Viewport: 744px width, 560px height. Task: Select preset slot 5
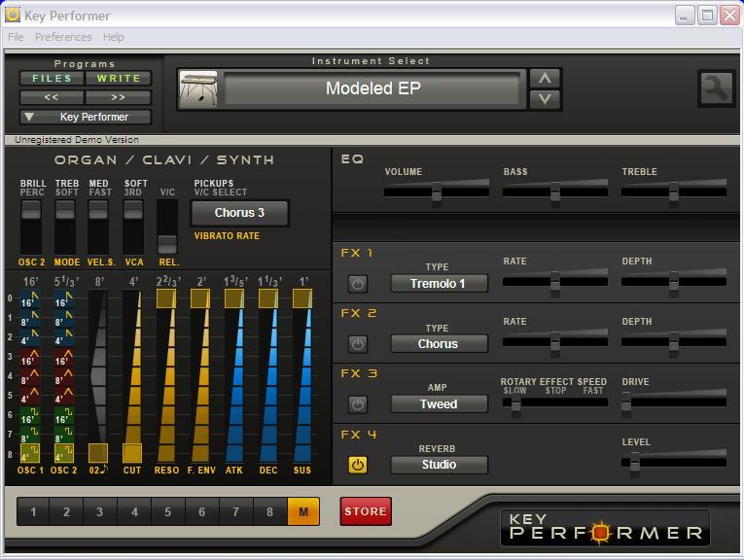tap(168, 511)
